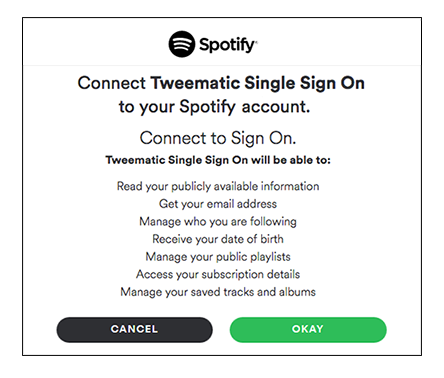
Task: Select the 'to your Spotify account.' heading line
Action: click(214, 107)
